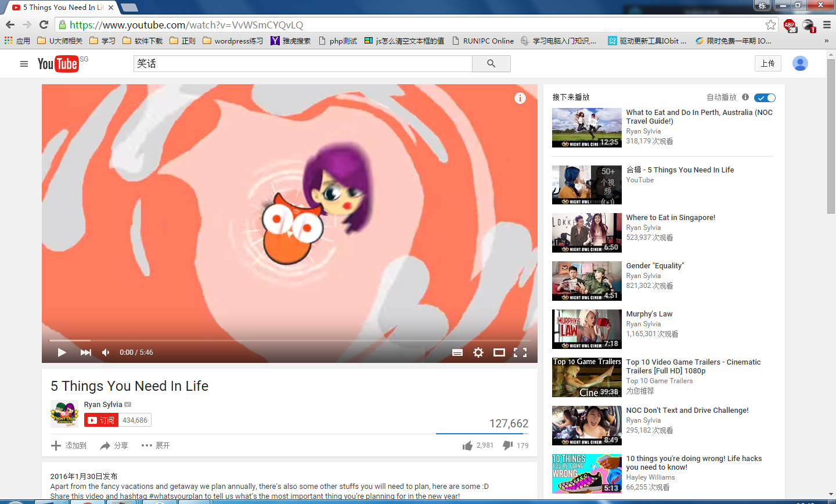
Task: Open the wordpress练习 bookmark folder
Action: tap(233, 41)
